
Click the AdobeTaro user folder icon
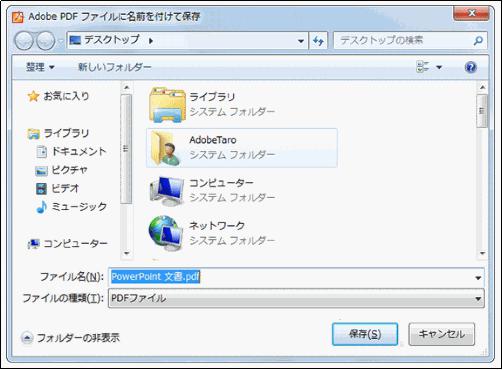pyautogui.click(x=166, y=148)
